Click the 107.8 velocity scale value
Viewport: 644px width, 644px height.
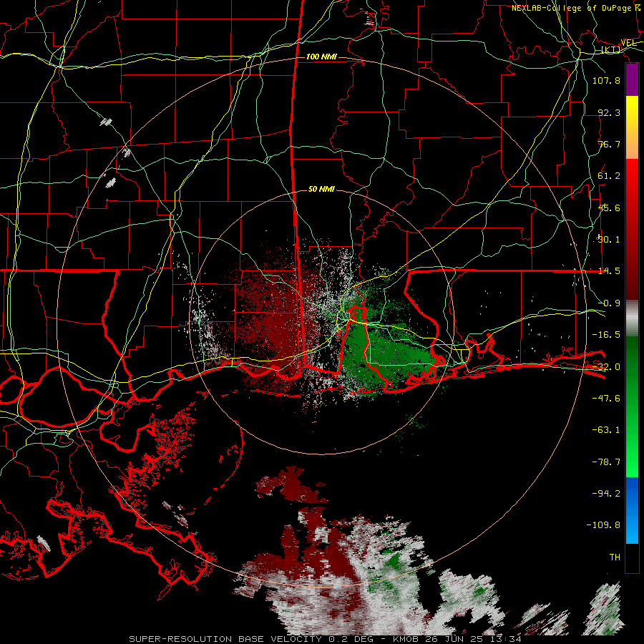pos(606,80)
